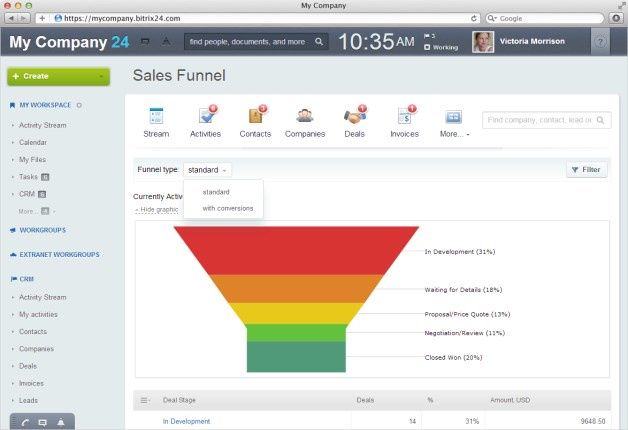The height and width of the screenshot is (430, 628).
Task: Click Hide graphic link
Action: pyautogui.click(x=157, y=209)
